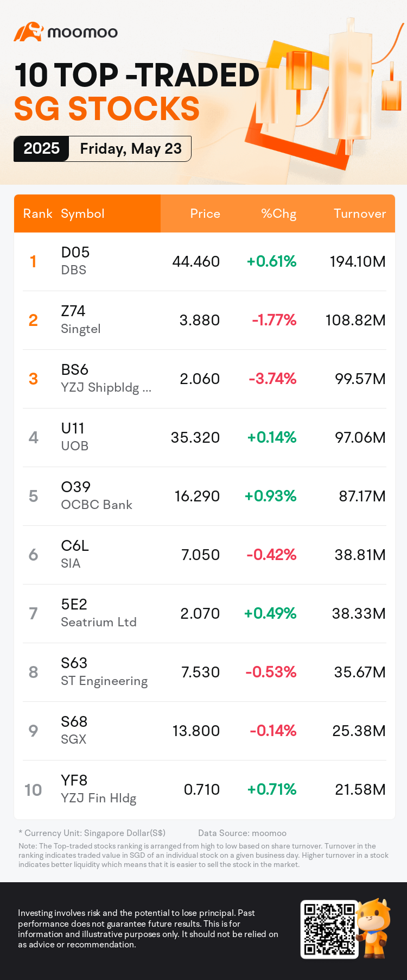Screen dimensions: 407x980
Task: Click the 2025 year badge
Action: [41, 149]
